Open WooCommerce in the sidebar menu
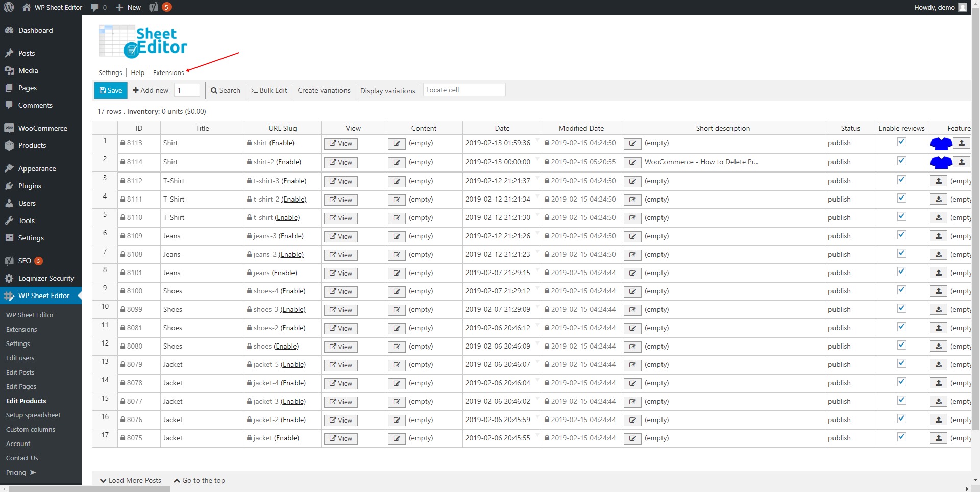Screen dimensions: 980x492 42,128
